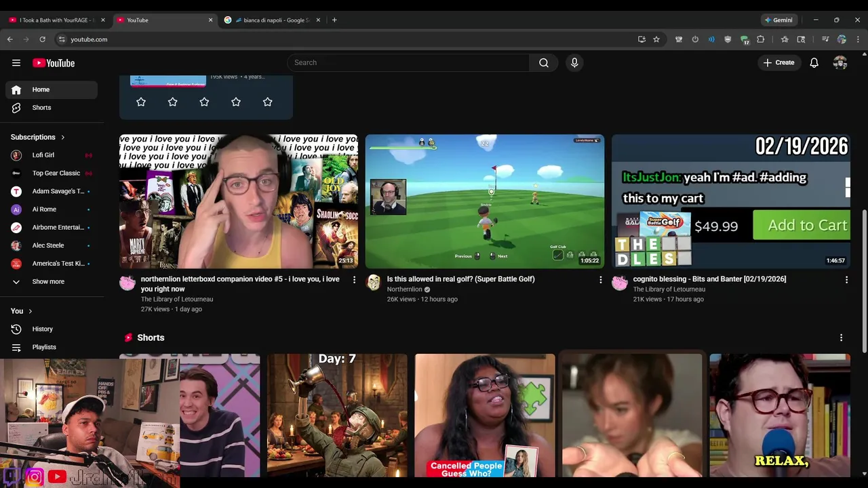Select the fifth rating star
Viewport: 868px width, 488px height.
[x=268, y=102]
